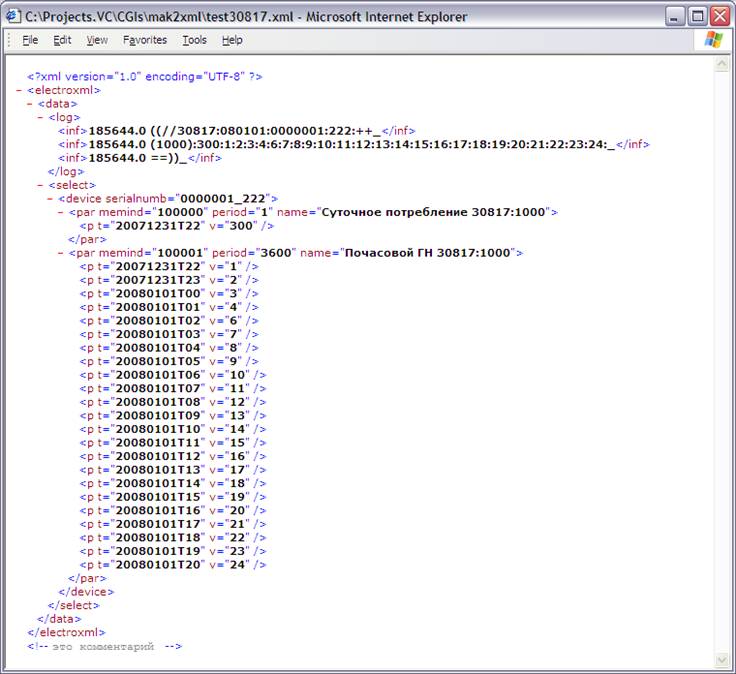Maximize the Internet Explorer window

697,16
